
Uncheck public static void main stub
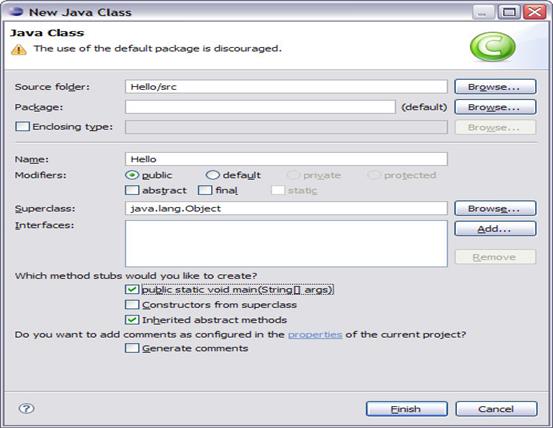coord(132,289)
